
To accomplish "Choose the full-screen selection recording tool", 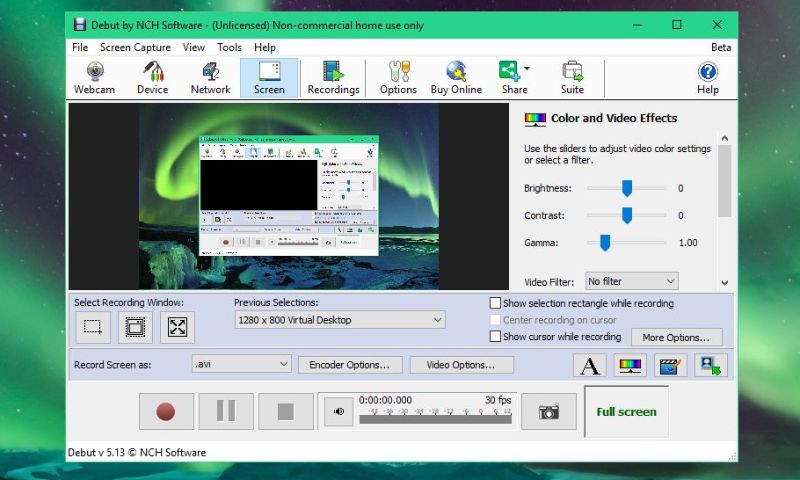I will [177, 326].
